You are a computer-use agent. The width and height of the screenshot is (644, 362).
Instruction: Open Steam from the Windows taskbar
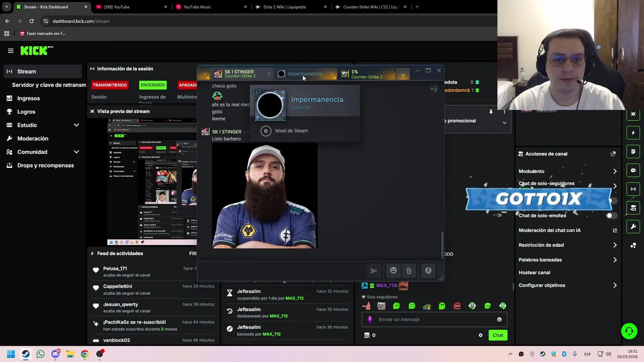coord(26,354)
